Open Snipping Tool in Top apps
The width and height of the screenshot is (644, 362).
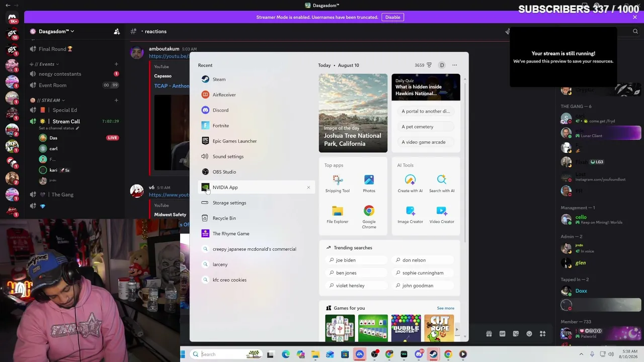pyautogui.click(x=338, y=184)
